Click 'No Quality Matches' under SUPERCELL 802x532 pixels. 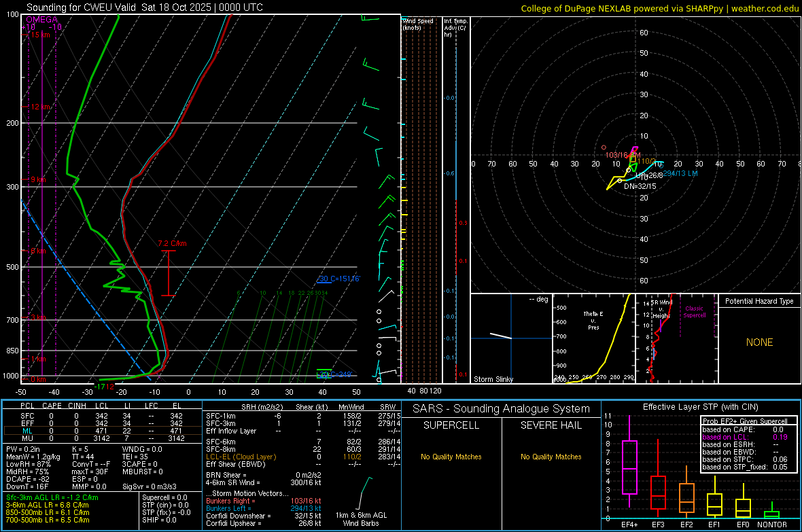tap(451, 457)
